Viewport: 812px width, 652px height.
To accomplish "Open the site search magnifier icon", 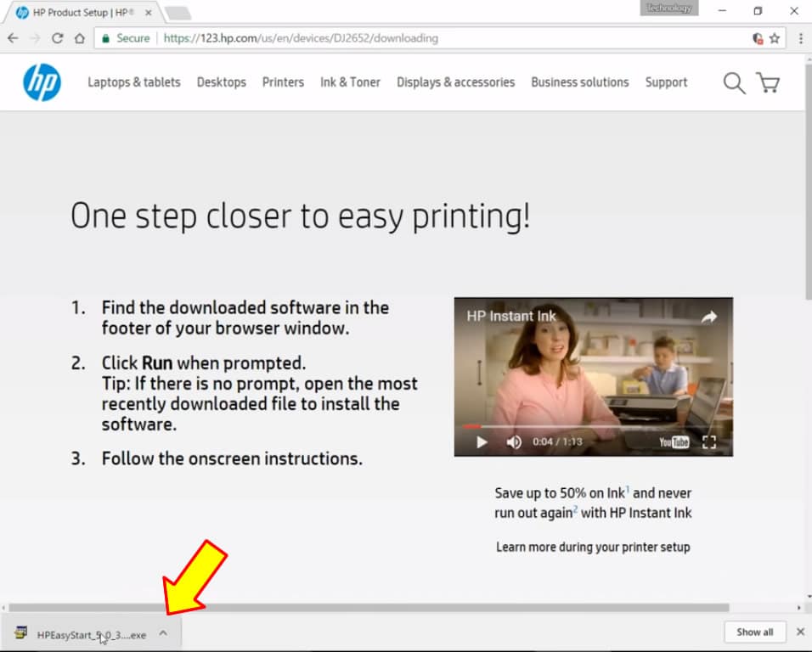I will pos(734,82).
